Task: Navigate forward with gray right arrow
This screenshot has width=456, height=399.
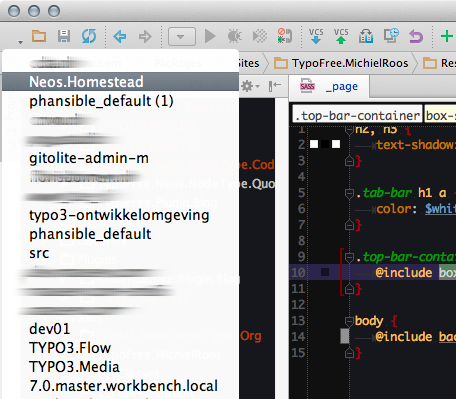Action: 145,36
